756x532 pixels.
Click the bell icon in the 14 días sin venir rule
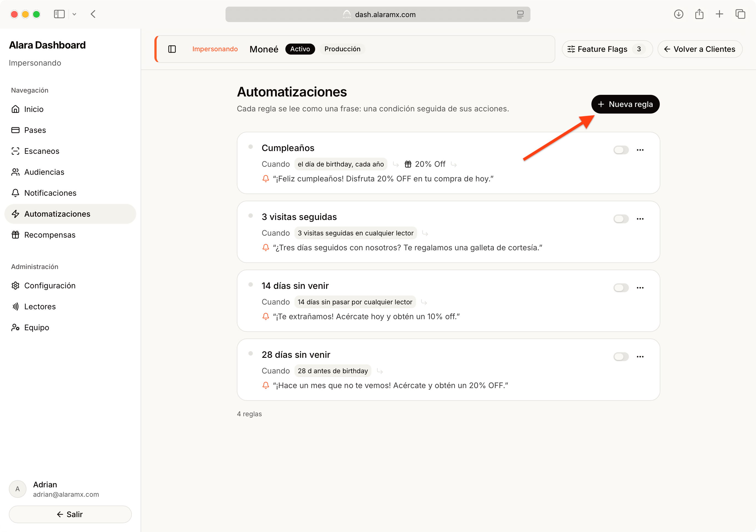click(x=266, y=316)
